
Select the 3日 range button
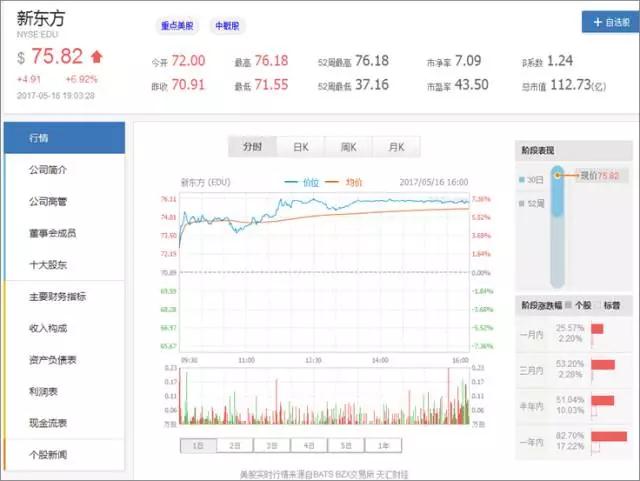(272, 445)
